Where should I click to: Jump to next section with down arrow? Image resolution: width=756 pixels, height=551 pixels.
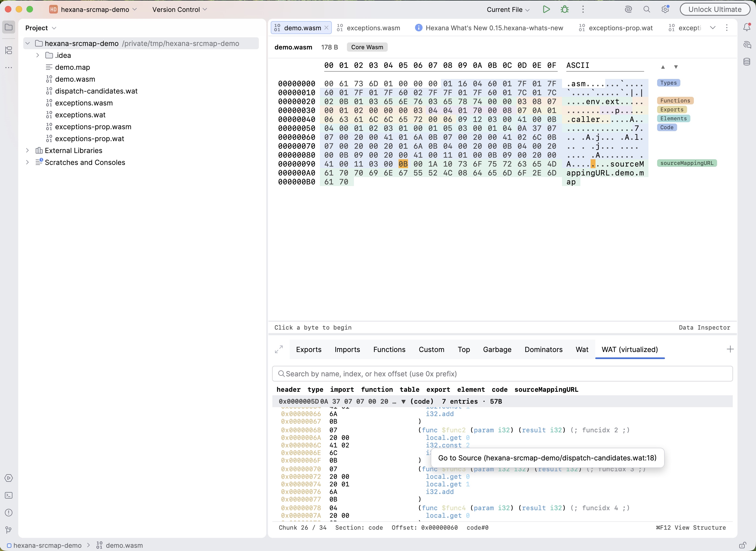tap(676, 67)
